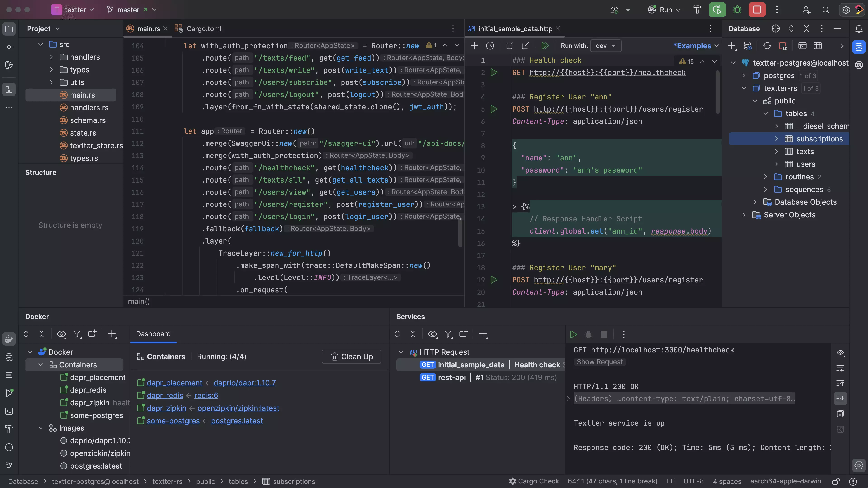Click the add new HTTP request icon
Screen dimensions: 868x488
click(474, 46)
